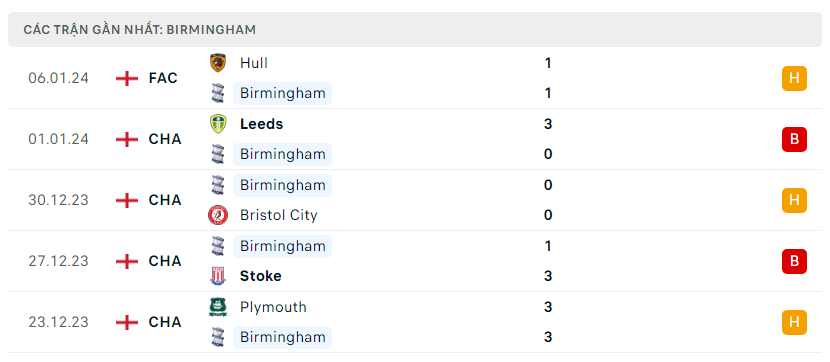Open the FAC competition label
Screen dimensions: 830x362
pyautogui.click(x=163, y=78)
